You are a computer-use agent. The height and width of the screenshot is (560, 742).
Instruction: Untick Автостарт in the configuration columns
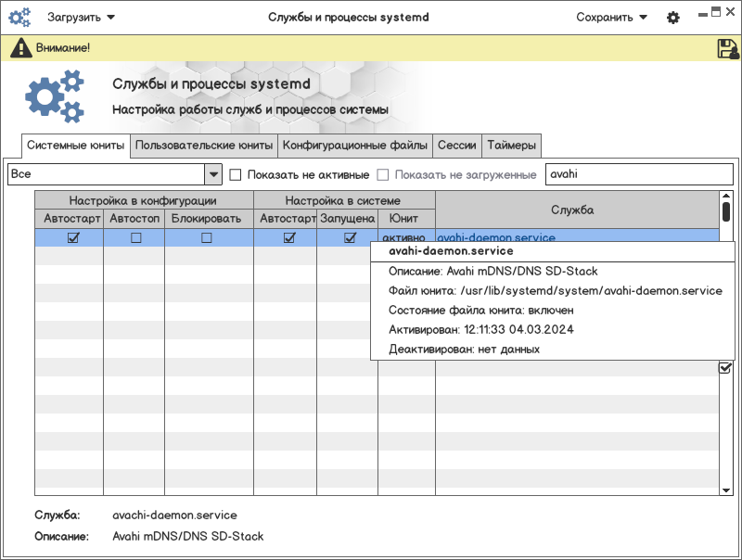pyautogui.click(x=72, y=238)
